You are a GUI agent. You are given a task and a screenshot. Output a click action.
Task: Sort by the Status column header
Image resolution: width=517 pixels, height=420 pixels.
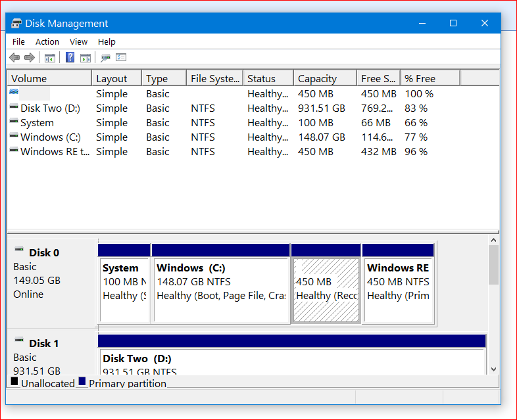point(268,78)
